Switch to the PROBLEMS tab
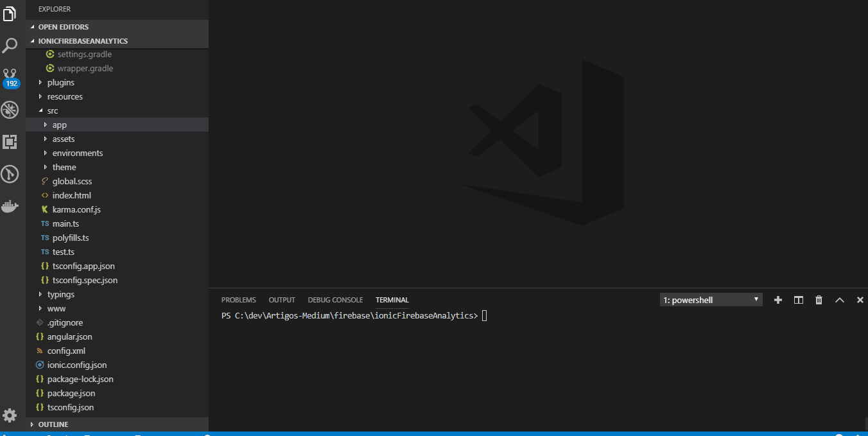This screenshot has width=868, height=436. click(238, 299)
